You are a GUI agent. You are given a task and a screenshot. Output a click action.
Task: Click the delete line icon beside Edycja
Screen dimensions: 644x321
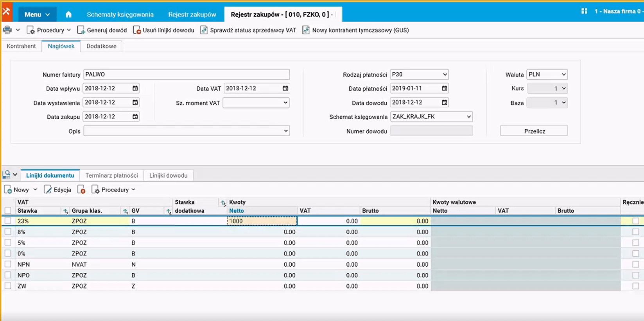81,190
